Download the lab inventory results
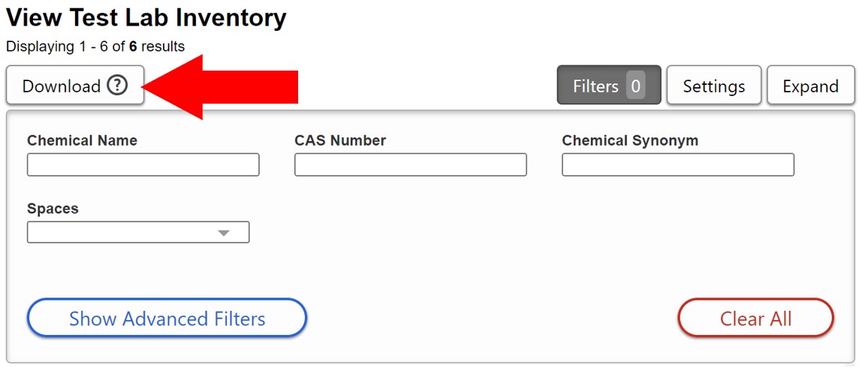The width and height of the screenshot is (868, 383). (x=62, y=86)
